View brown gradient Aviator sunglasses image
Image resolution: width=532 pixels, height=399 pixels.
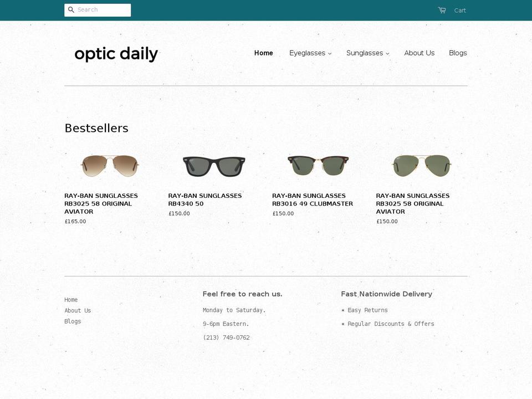point(110,166)
